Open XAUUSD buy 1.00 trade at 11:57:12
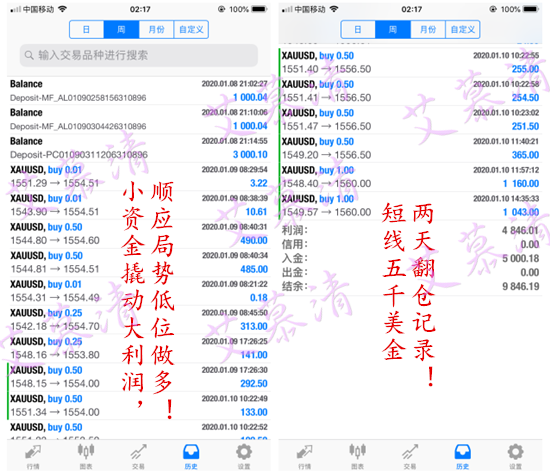550x476 pixels. [410, 177]
